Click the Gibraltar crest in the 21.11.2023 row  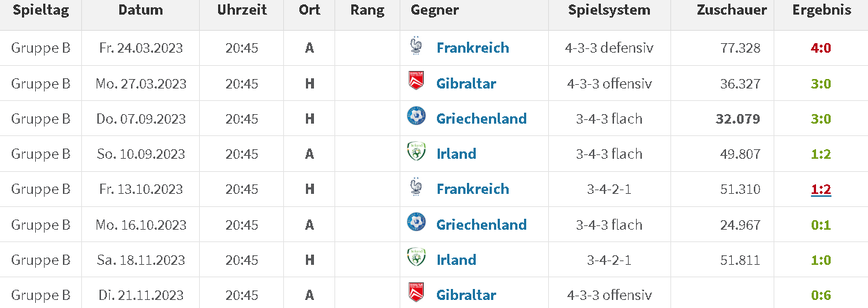click(416, 293)
